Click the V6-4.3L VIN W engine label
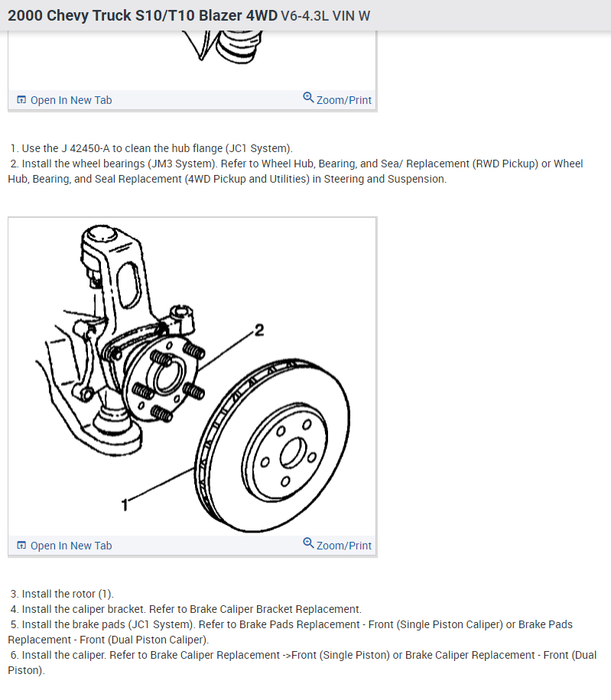 click(x=325, y=16)
